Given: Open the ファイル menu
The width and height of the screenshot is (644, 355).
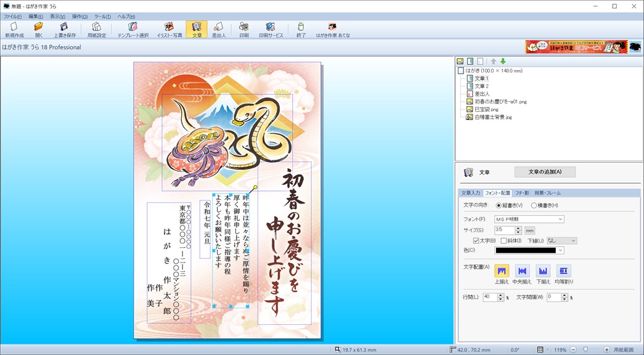Looking at the screenshot, I should tap(12, 17).
